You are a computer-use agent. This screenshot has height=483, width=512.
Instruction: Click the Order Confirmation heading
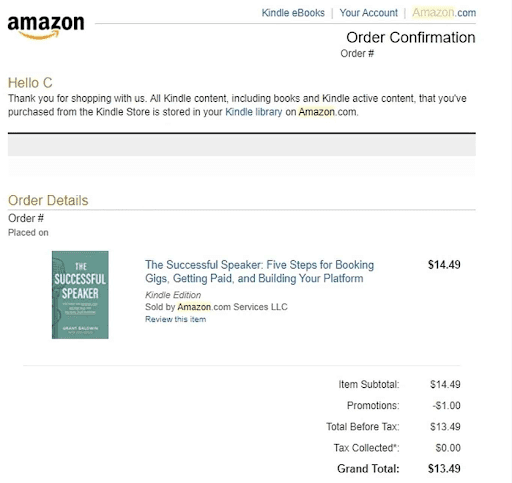(411, 37)
